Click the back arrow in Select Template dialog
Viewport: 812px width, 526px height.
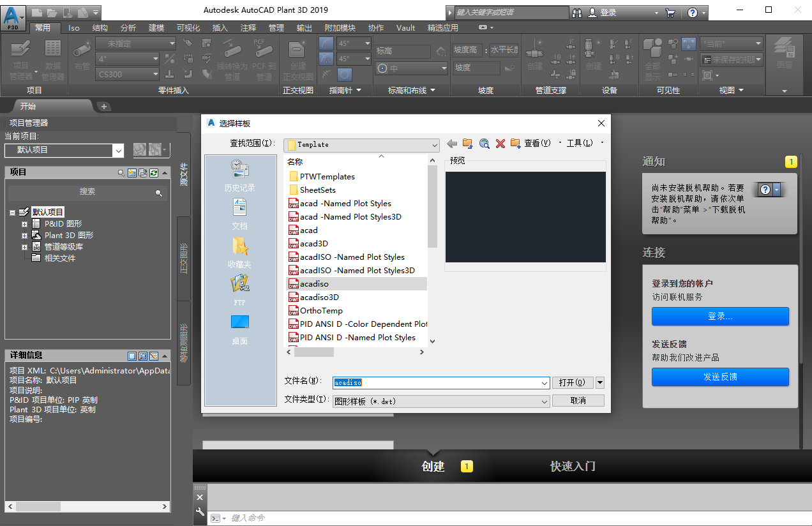(452, 144)
